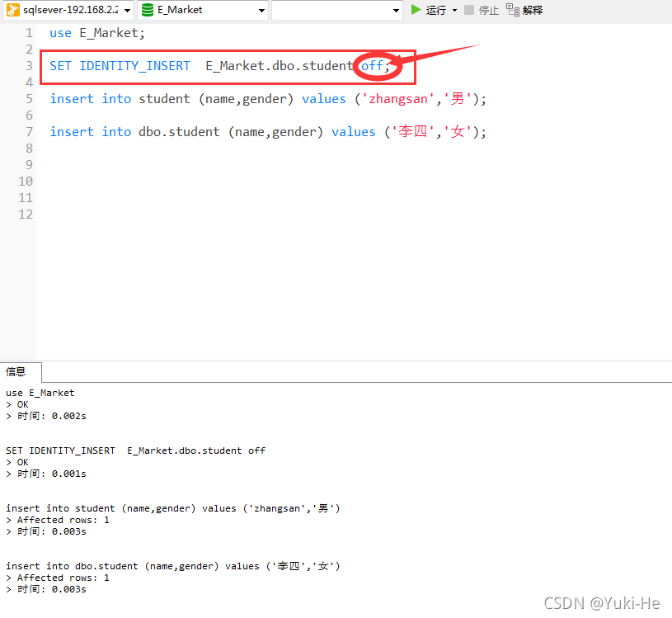This screenshot has height=618, width=672.
Task: Click the Stop (停止) button
Action: 482,10
